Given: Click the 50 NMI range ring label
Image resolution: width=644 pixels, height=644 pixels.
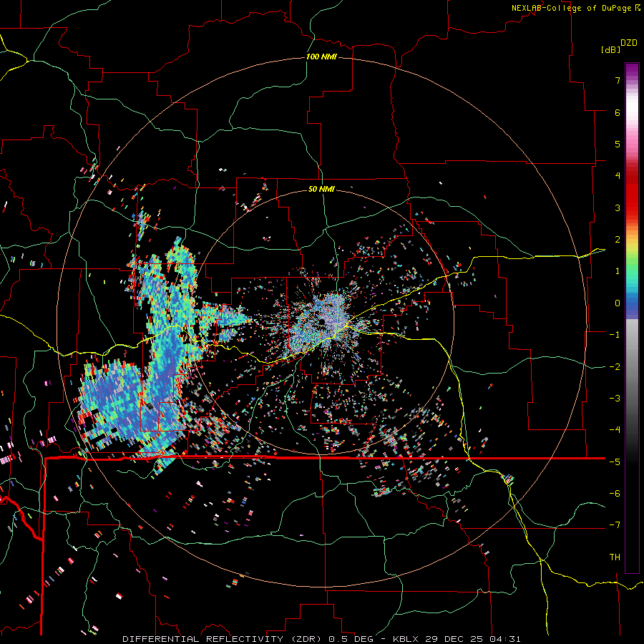Looking at the screenshot, I should (321, 189).
